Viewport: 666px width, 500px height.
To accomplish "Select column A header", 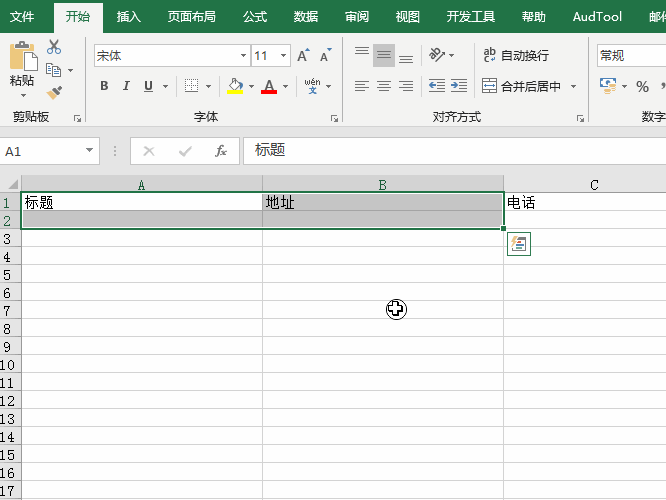I will (141, 184).
